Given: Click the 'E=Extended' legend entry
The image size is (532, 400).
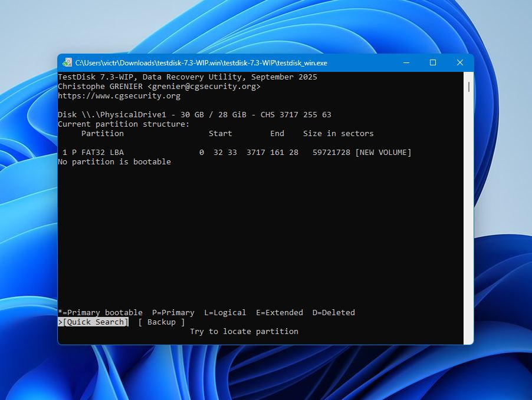Looking at the screenshot, I should click(279, 313).
